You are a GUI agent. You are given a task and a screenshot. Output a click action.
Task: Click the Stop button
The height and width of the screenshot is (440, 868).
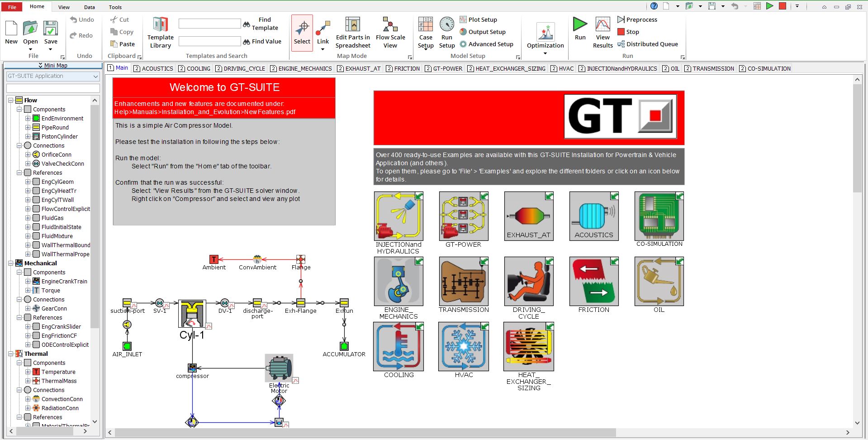(629, 32)
